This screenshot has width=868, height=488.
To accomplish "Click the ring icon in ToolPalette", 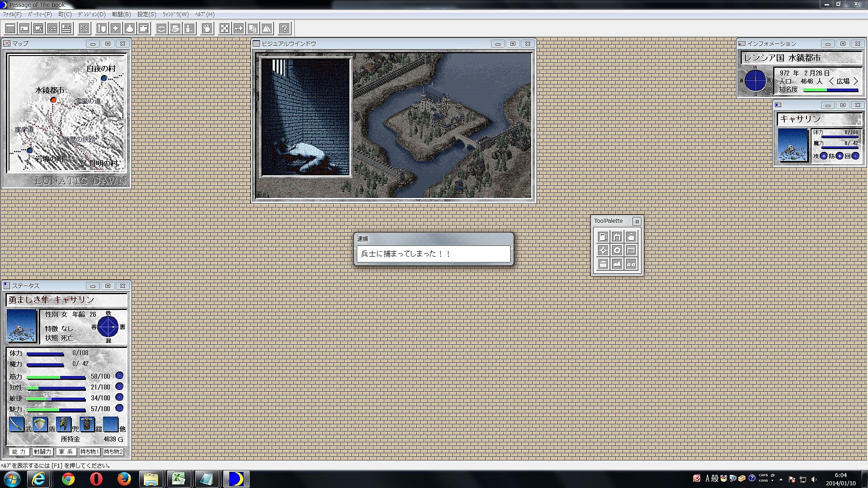I will click(x=617, y=250).
